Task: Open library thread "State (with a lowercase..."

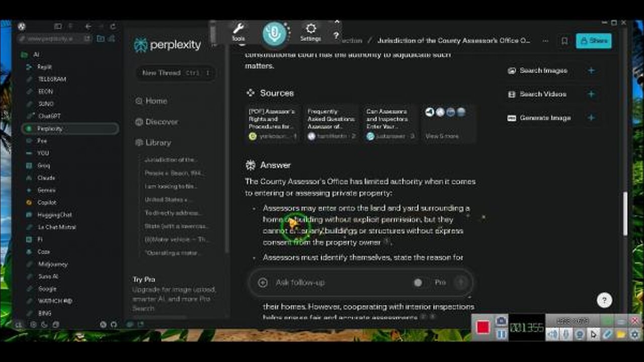Action: coord(176,226)
